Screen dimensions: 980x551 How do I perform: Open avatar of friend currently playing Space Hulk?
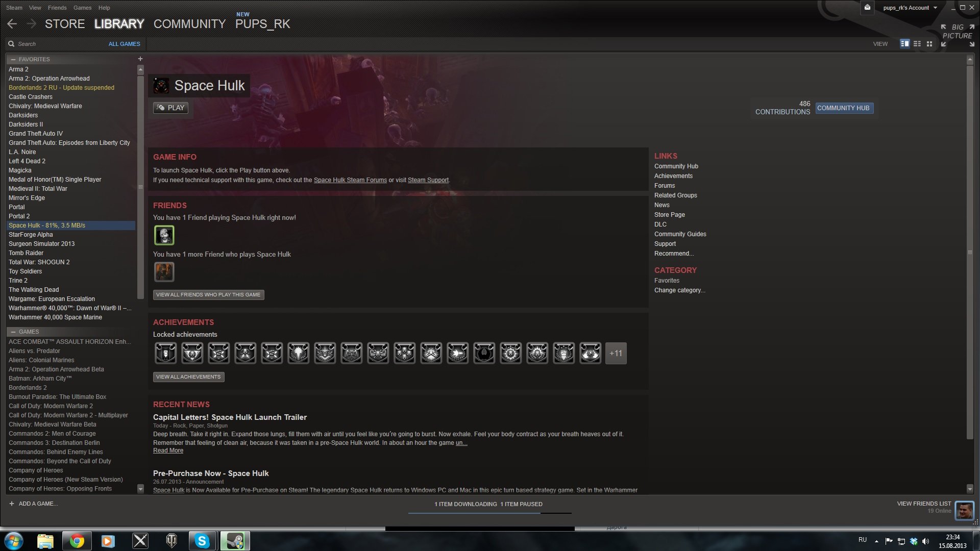(164, 235)
